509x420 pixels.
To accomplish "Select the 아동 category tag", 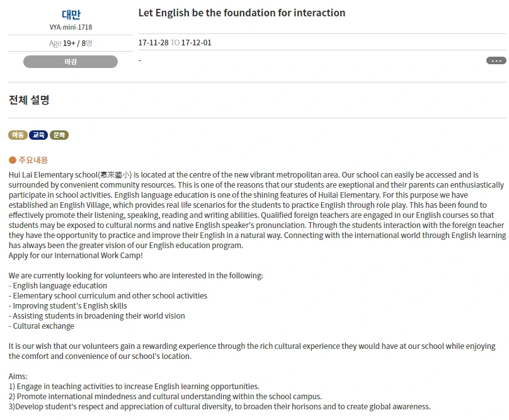I will (x=18, y=135).
